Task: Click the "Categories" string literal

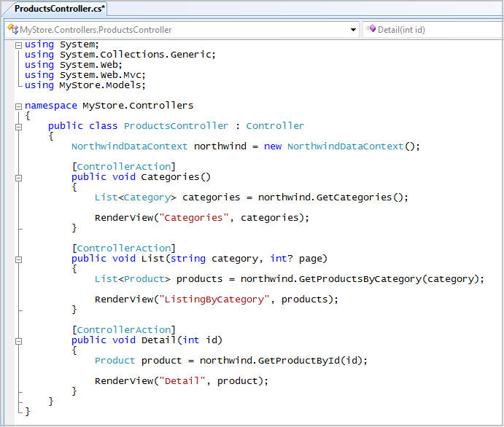Action: click(x=193, y=218)
